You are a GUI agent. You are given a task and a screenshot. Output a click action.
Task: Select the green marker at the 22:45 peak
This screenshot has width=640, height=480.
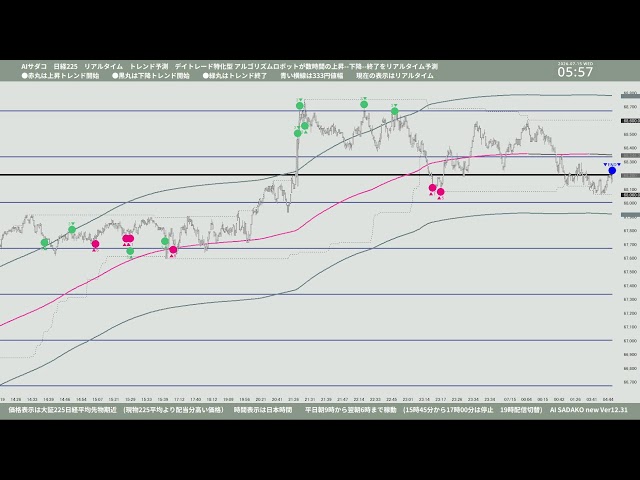394,111
